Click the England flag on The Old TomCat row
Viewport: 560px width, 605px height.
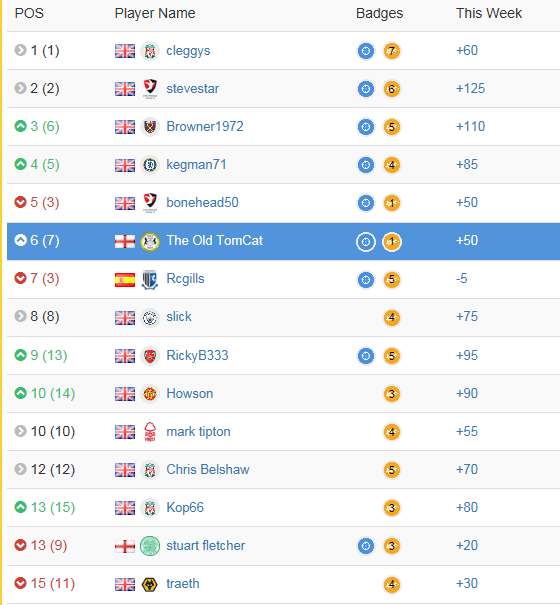click(125, 242)
